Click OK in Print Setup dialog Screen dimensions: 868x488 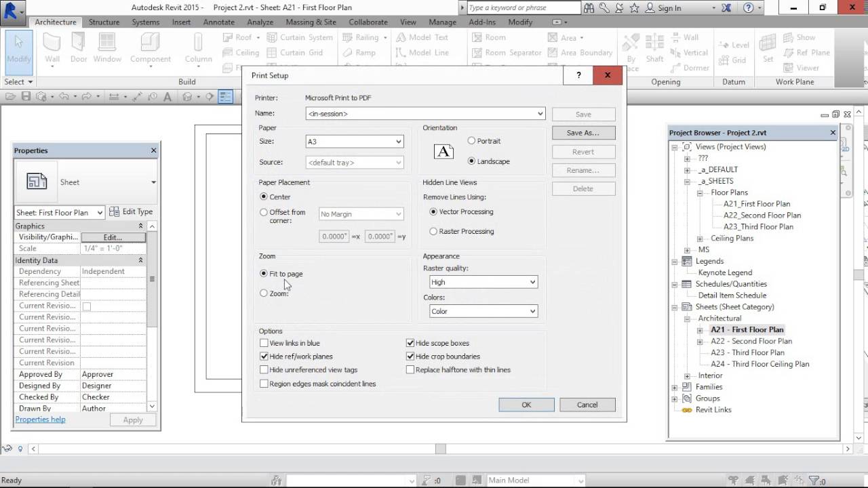(526, 405)
